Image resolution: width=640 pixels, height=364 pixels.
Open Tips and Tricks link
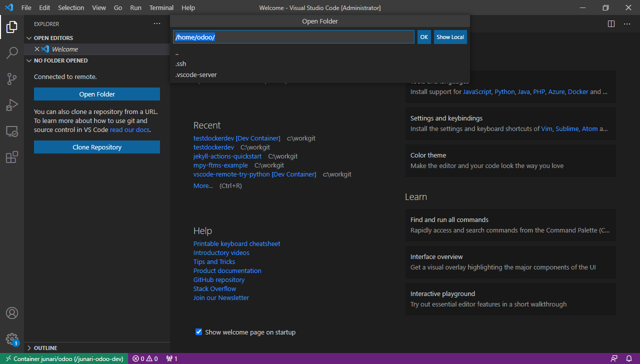point(214,261)
